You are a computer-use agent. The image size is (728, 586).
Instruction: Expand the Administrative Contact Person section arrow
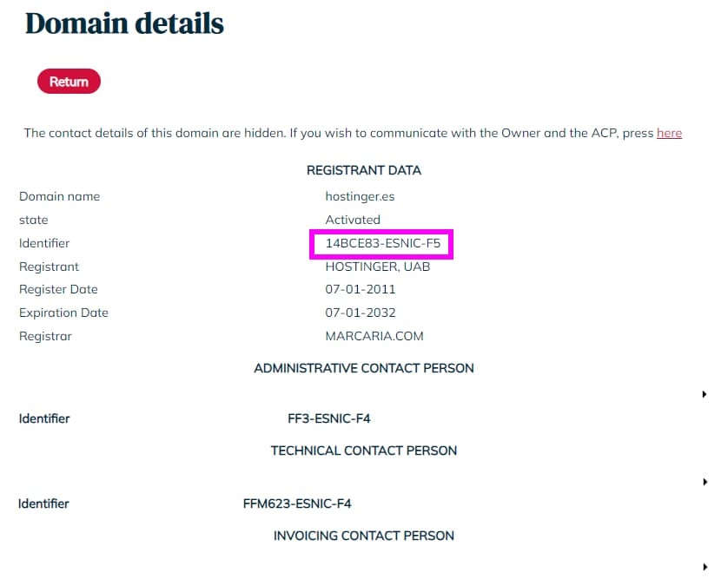(704, 394)
